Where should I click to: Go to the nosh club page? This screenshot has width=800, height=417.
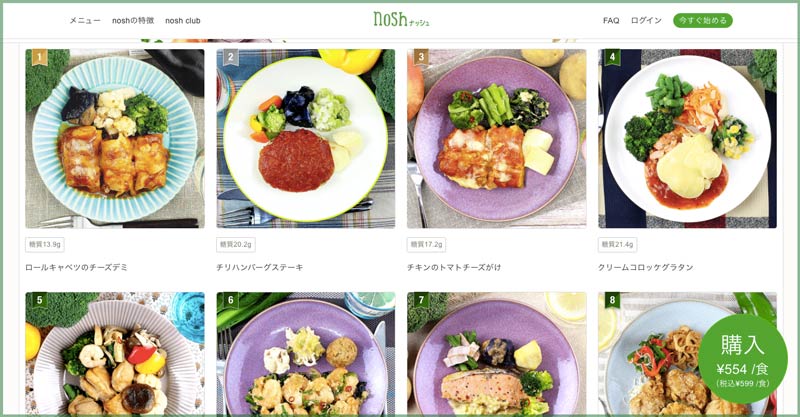183,20
